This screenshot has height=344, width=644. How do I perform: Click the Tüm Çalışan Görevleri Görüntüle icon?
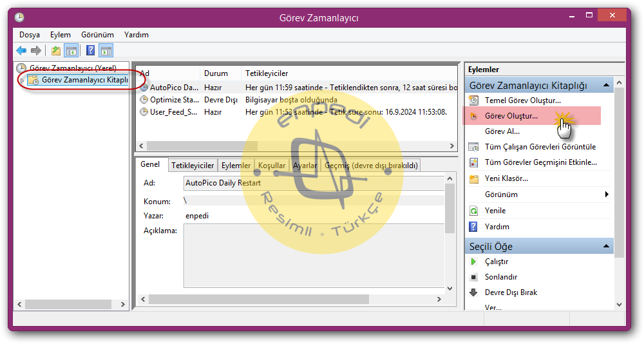click(473, 147)
